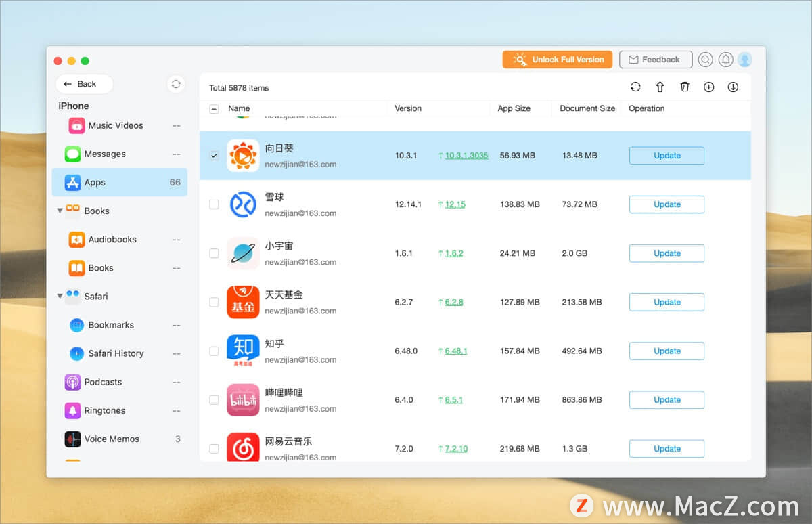The height and width of the screenshot is (524, 812).
Task: Update the 天天基金 app
Action: (x=667, y=302)
